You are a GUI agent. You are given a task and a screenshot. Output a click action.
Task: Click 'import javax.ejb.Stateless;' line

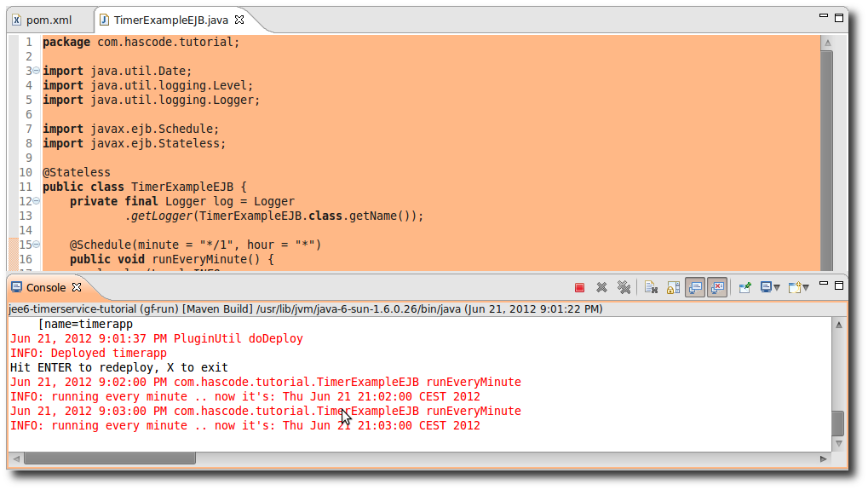[x=135, y=143]
